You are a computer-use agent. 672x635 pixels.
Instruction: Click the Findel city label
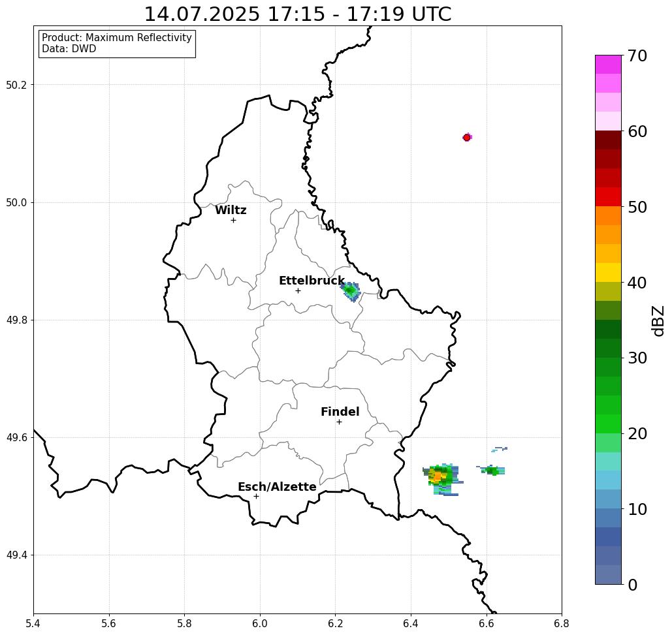tap(340, 412)
